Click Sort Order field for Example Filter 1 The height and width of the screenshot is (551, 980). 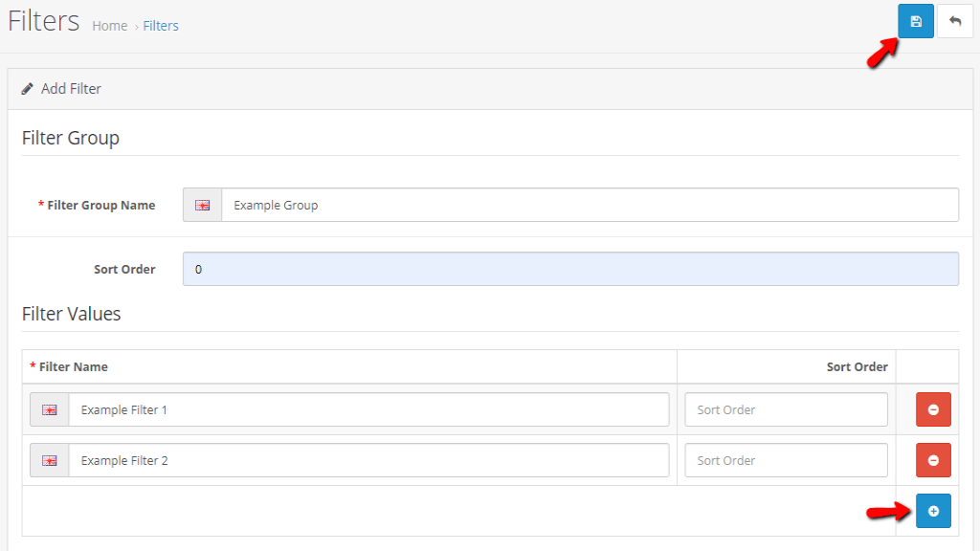click(786, 409)
